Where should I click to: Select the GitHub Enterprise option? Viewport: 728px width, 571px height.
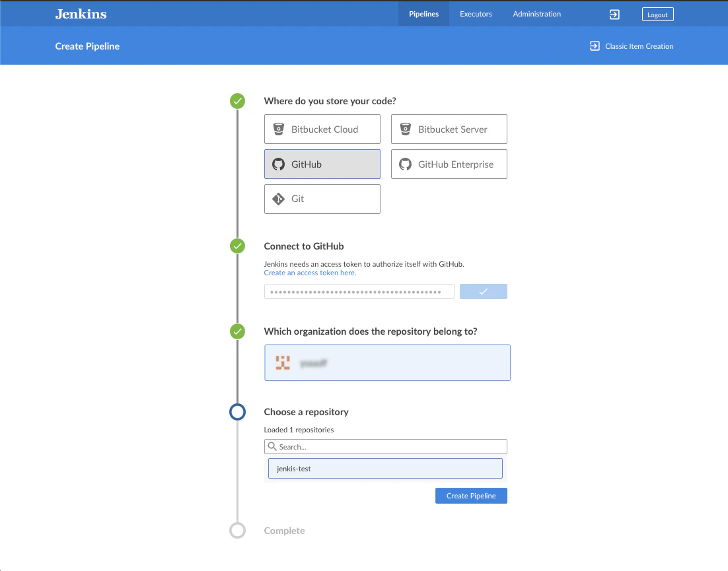click(449, 164)
